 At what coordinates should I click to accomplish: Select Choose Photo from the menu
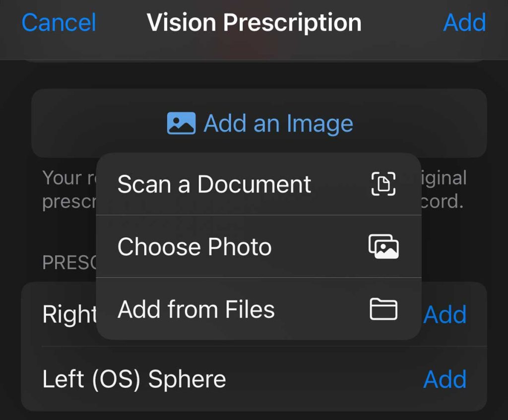click(194, 247)
